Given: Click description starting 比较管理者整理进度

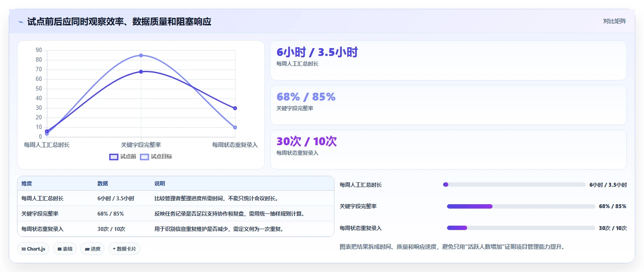Looking at the screenshot, I should tap(216, 199).
